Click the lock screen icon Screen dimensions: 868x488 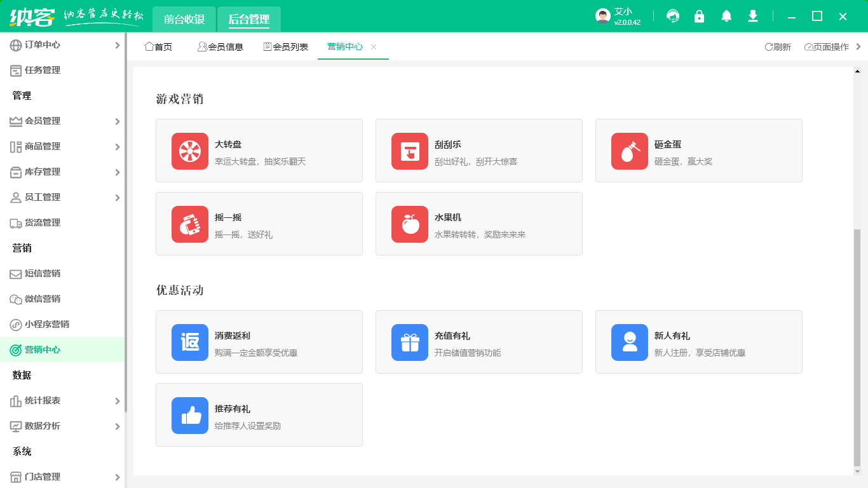(x=700, y=17)
